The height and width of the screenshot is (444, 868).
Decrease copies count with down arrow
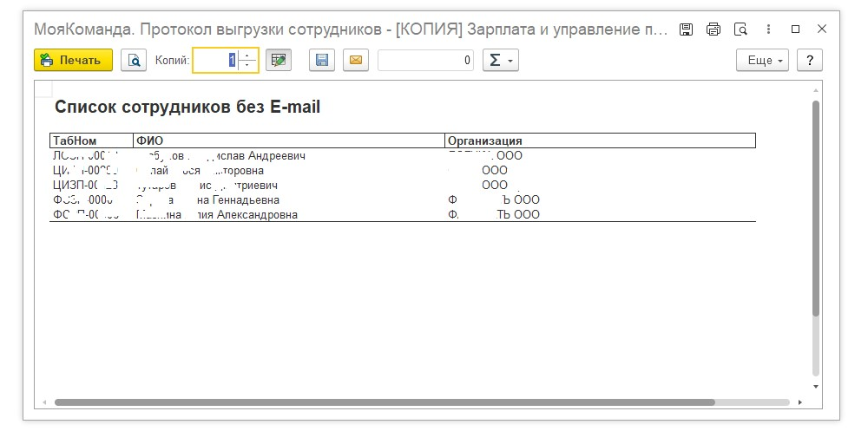pos(248,65)
